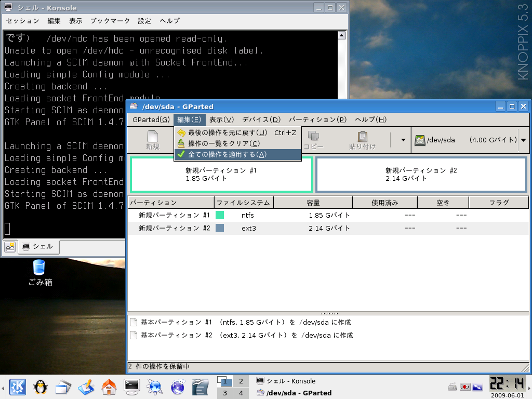Click the clear operations list icon in the menu
532x399 pixels.
coord(181,143)
